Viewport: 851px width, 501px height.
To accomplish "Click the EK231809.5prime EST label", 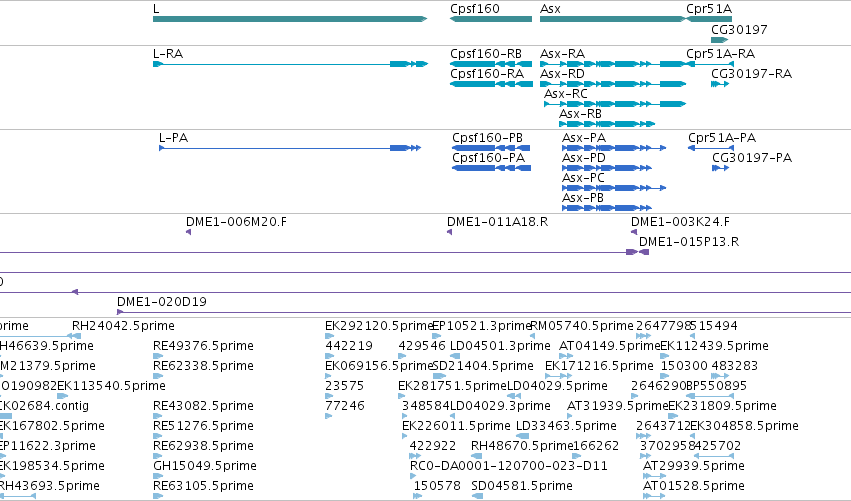I will [722, 406].
